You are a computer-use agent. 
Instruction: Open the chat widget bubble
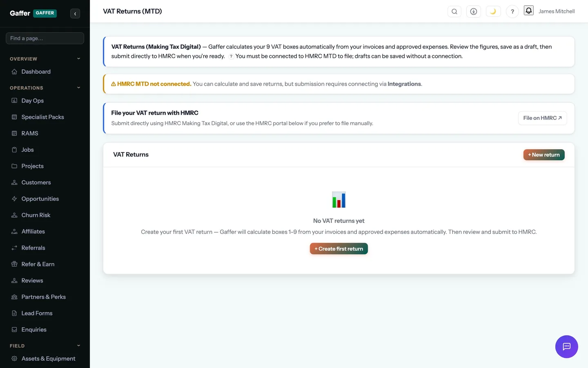tap(567, 347)
